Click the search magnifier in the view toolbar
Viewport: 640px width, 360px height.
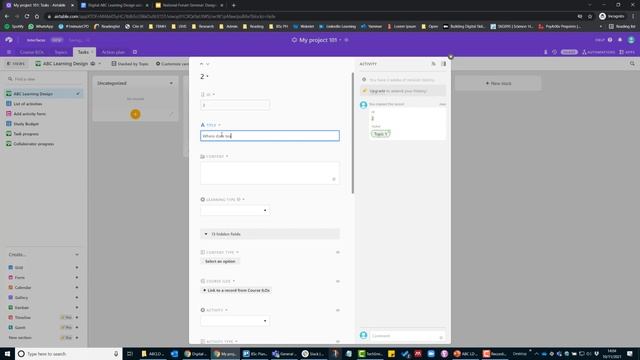tap(632, 64)
